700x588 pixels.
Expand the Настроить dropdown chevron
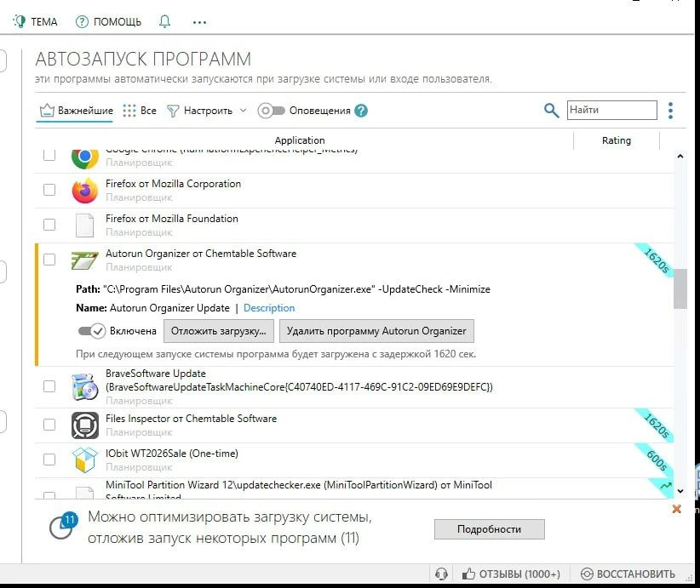coord(243,110)
